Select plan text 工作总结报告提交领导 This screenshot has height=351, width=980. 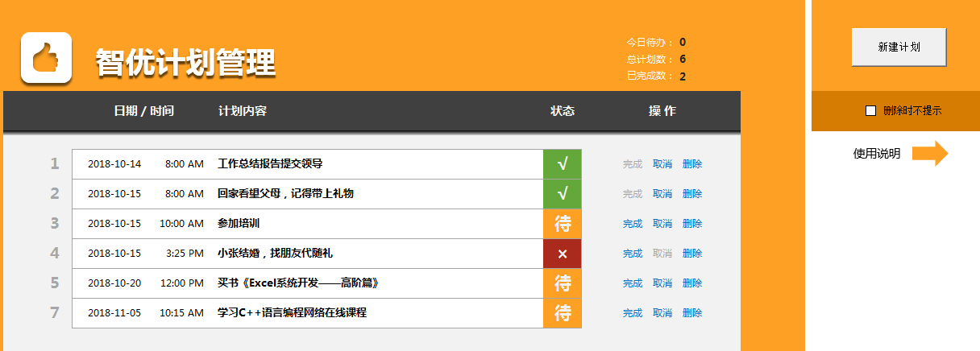click(x=270, y=164)
